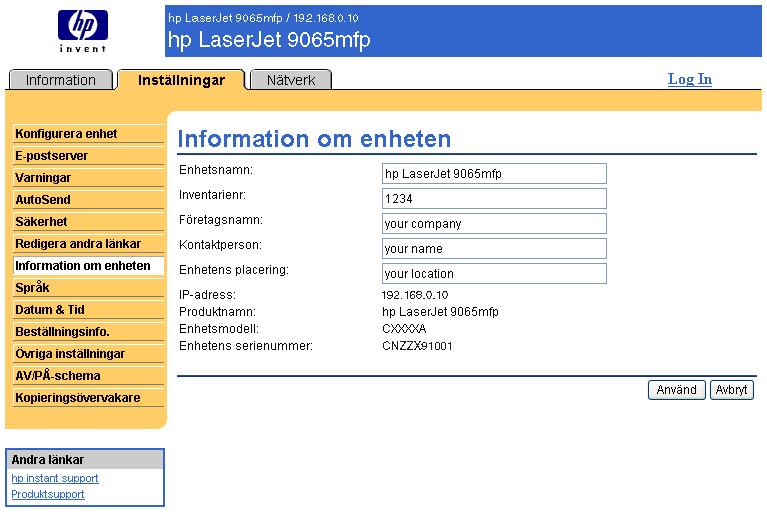Click the IP-adress value 192.168.0.10
The image size is (767, 519).
[415, 295]
